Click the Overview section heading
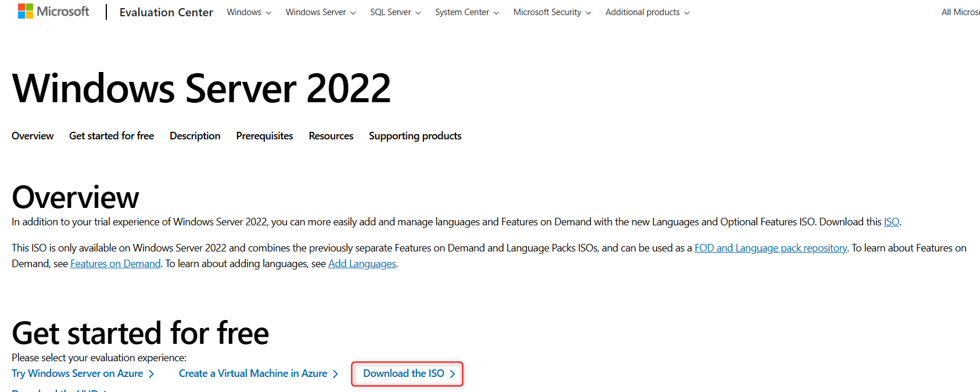The width and height of the screenshot is (980, 392). pyautogui.click(x=76, y=197)
